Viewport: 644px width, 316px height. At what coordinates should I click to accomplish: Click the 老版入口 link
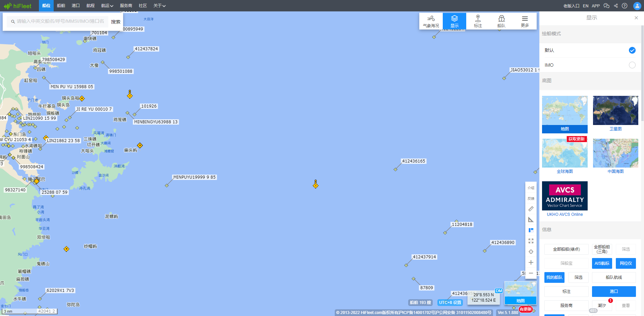[x=571, y=6]
